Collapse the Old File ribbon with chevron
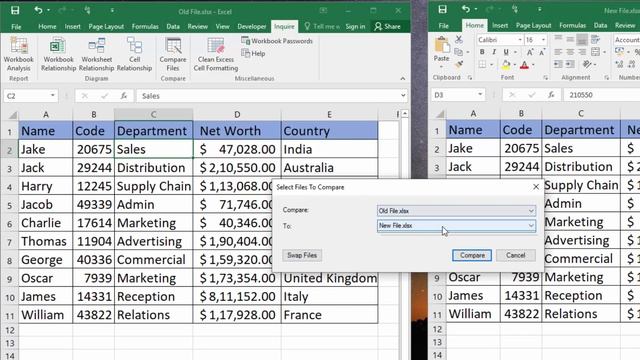This screenshot has width=640, height=360. pos(403,78)
